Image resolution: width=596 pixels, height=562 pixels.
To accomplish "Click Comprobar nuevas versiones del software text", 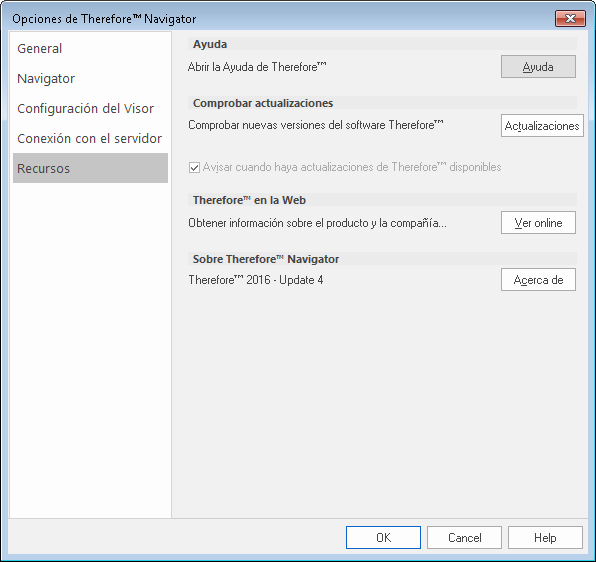I will click(316, 125).
